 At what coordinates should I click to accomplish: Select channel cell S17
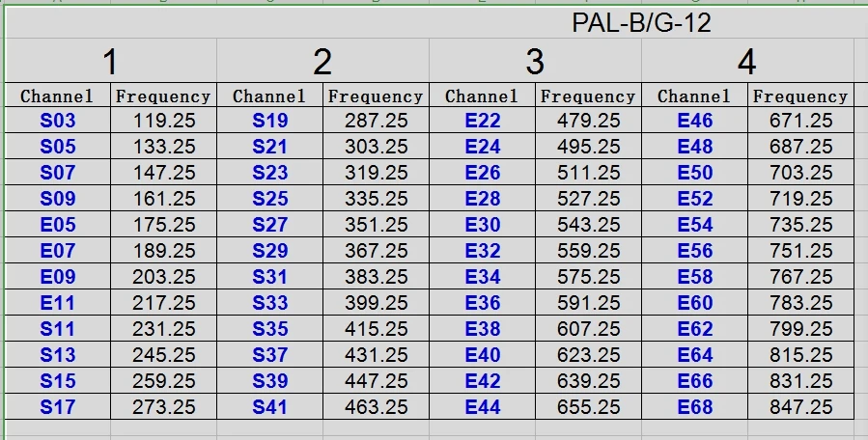(58, 407)
